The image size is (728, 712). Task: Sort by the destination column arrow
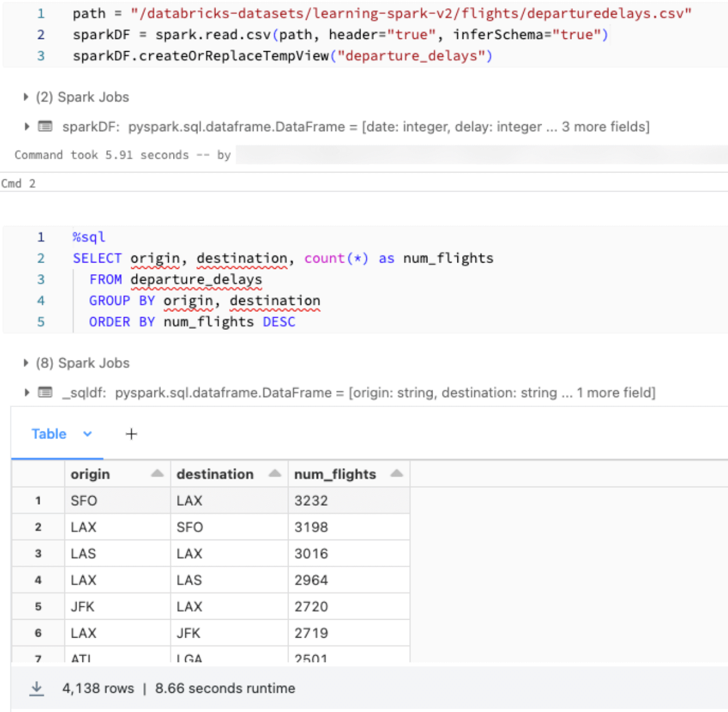(x=275, y=474)
